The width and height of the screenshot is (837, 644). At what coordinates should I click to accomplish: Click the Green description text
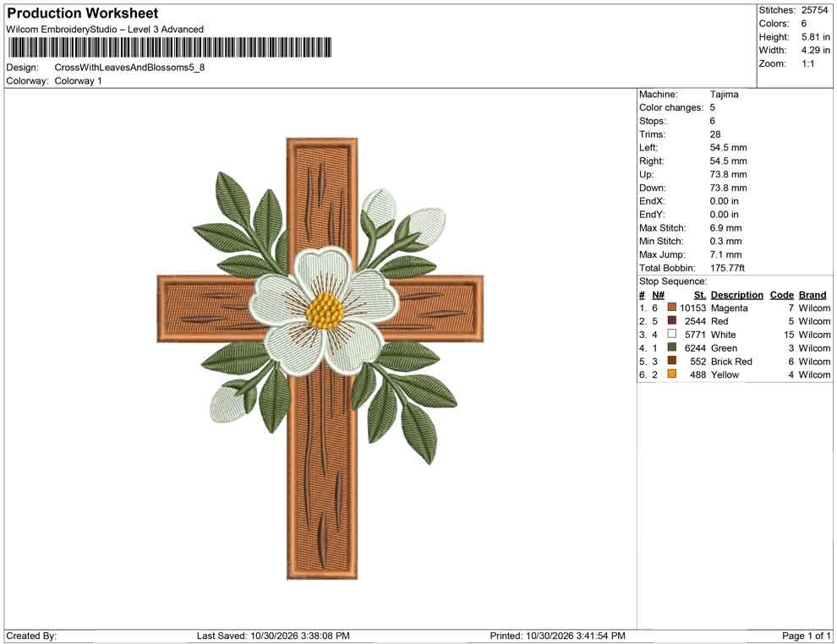click(725, 348)
